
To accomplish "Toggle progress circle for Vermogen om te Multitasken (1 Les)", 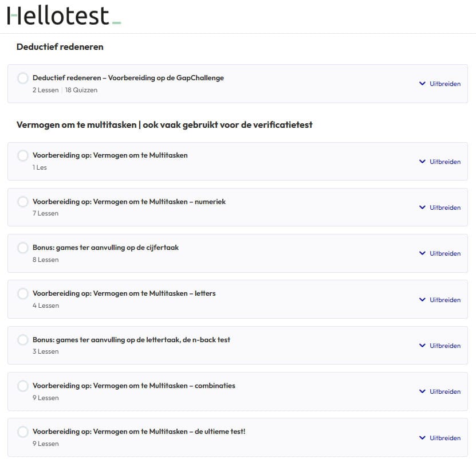I will 23,155.
